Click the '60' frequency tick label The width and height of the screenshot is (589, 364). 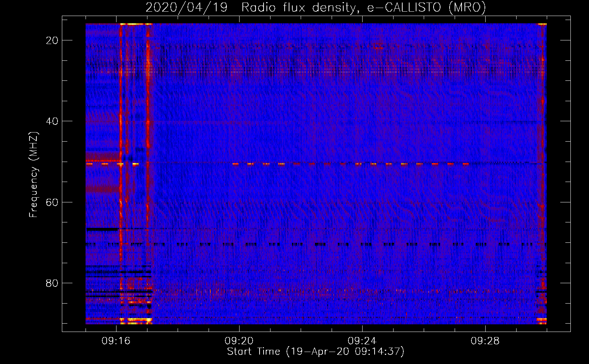pyautogui.click(x=52, y=202)
